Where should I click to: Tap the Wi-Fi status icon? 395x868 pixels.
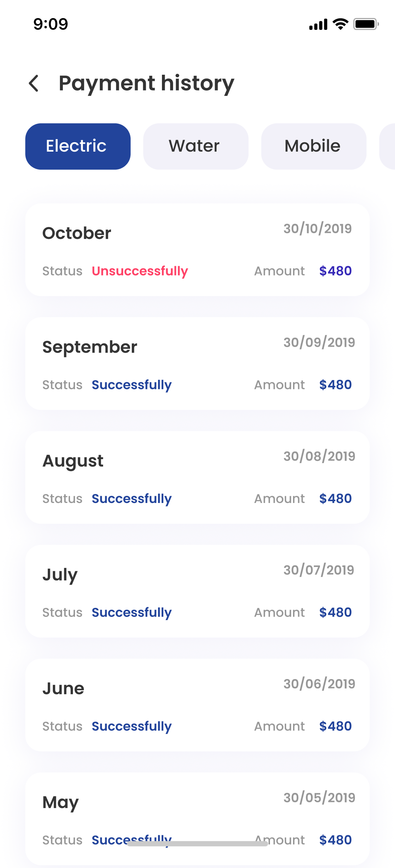tap(340, 24)
